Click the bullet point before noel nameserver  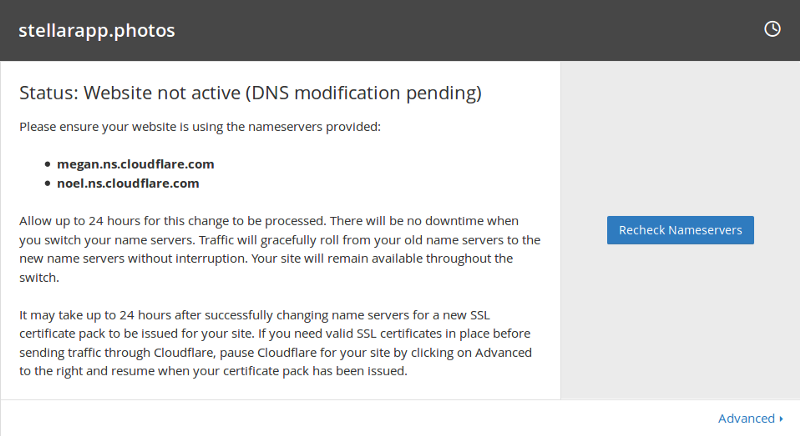point(47,184)
